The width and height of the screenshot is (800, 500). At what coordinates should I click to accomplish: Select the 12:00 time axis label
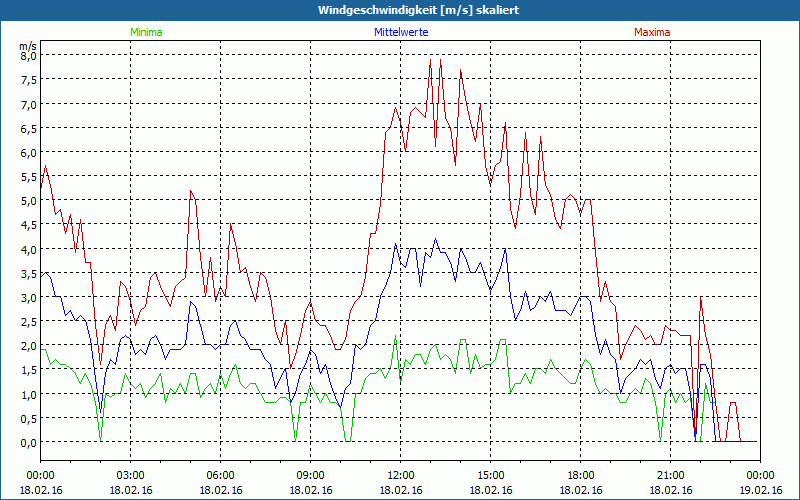click(400, 475)
